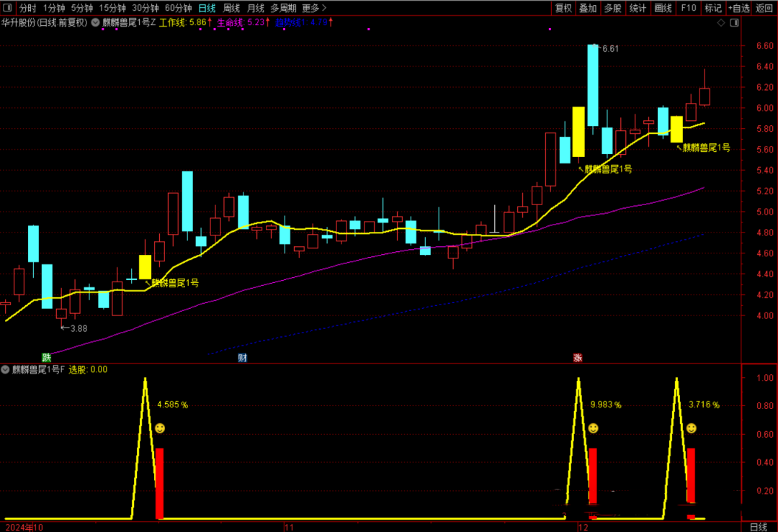
Task: Click the 日线 label at bottom-right corner
Action: coord(758,527)
